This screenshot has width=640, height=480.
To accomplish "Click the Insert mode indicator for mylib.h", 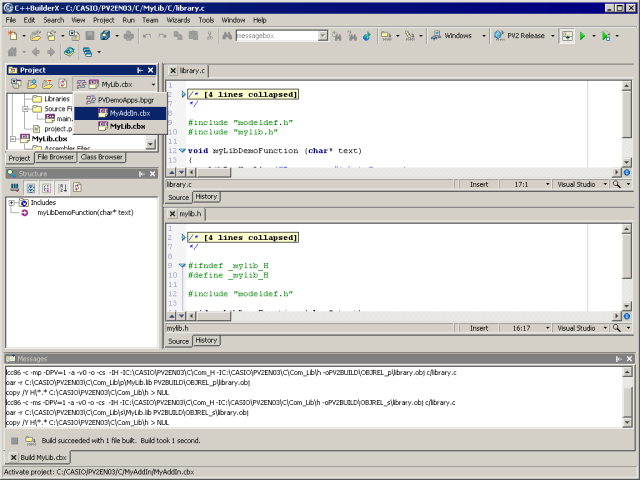I will point(479,328).
